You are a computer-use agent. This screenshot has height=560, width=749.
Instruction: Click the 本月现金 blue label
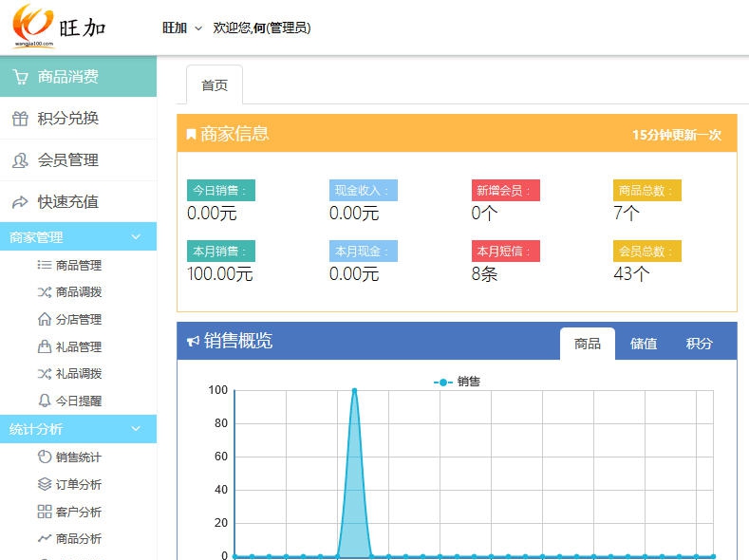point(363,252)
